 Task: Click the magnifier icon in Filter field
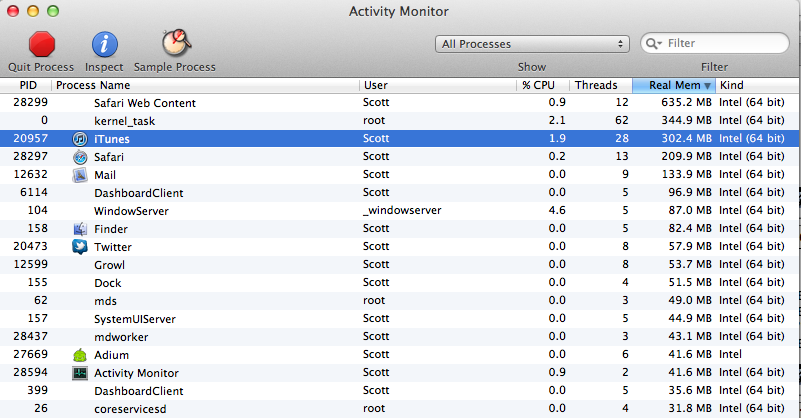click(653, 43)
